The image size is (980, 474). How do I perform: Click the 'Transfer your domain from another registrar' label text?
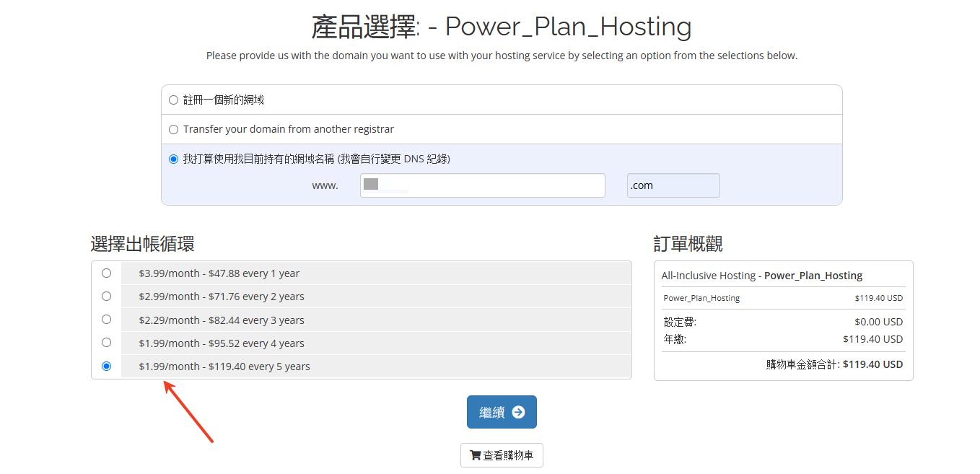pos(288,129)
